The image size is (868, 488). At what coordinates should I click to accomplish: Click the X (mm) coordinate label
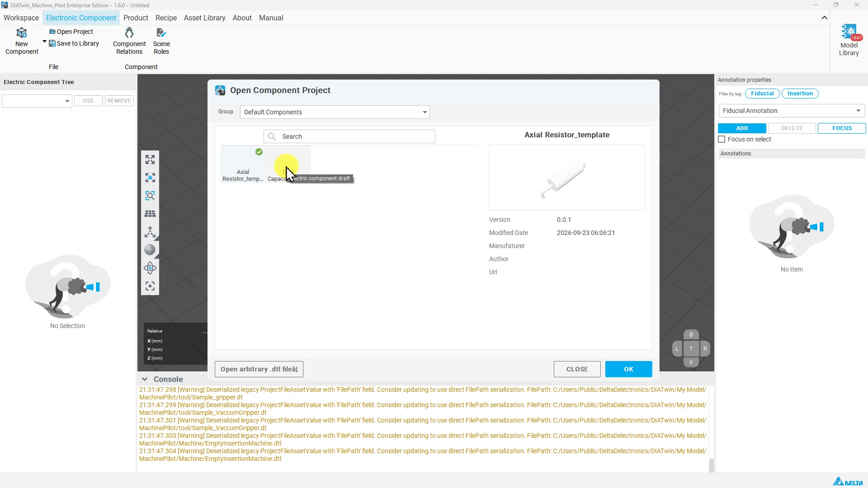[155, 341]
